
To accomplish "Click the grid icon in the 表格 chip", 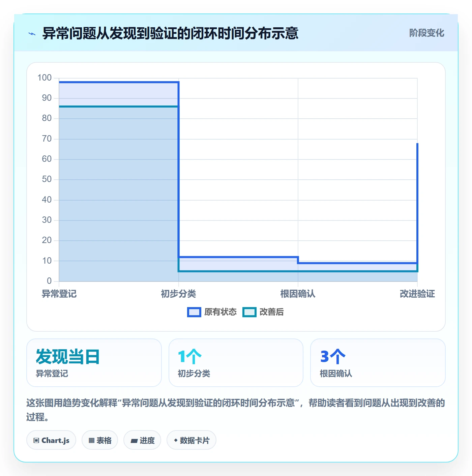I will coord(91,441).
